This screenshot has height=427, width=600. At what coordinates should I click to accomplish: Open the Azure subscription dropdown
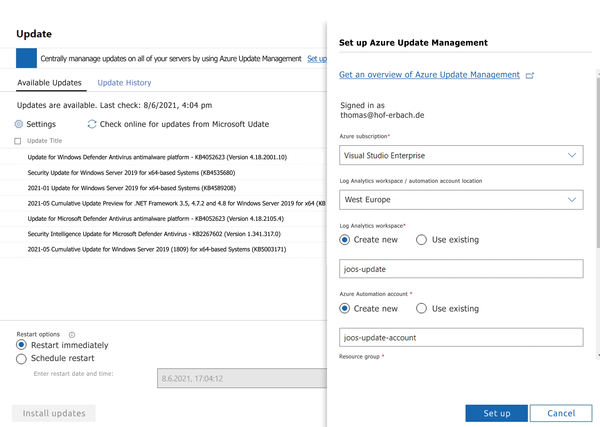461,155
